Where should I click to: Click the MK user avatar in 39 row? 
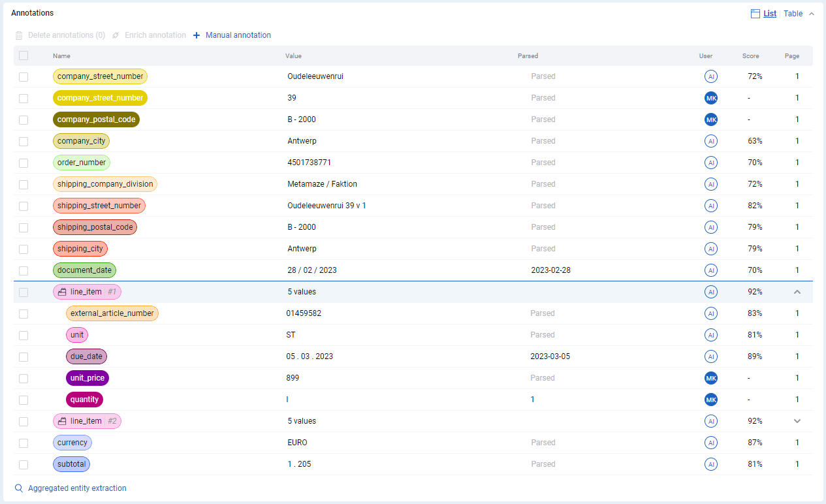pos(711,98)
